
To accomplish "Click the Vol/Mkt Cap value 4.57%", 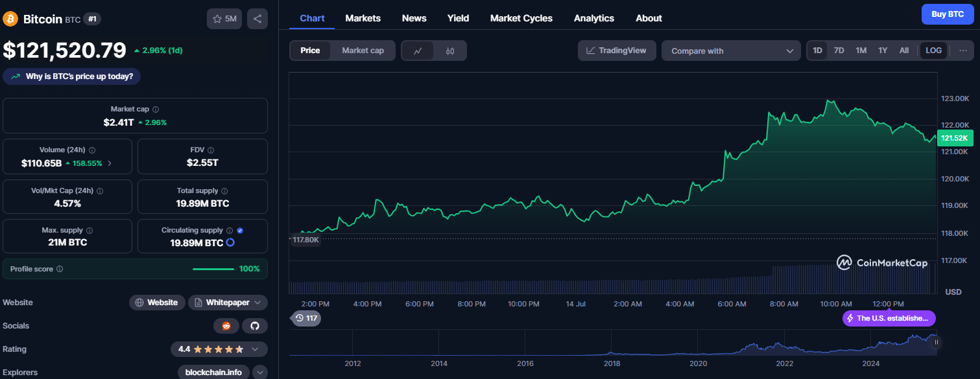I will click(x=67, y=203).
